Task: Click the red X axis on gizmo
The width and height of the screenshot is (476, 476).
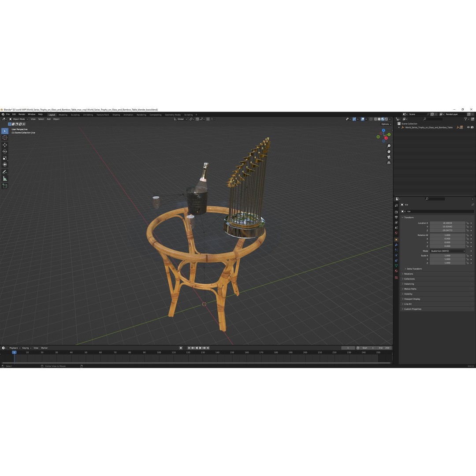Action: pyautogui.click(x=386, y=138)
